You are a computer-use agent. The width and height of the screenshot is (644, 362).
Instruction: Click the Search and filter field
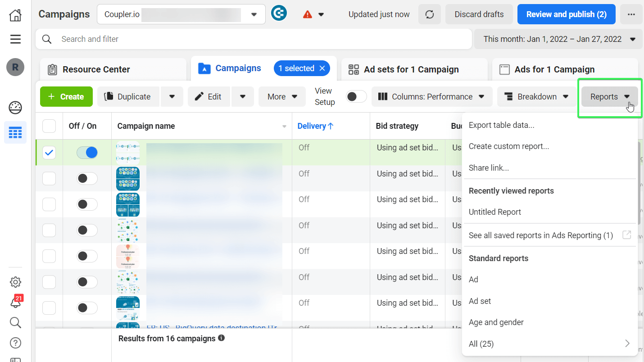[x=254, y=39]
